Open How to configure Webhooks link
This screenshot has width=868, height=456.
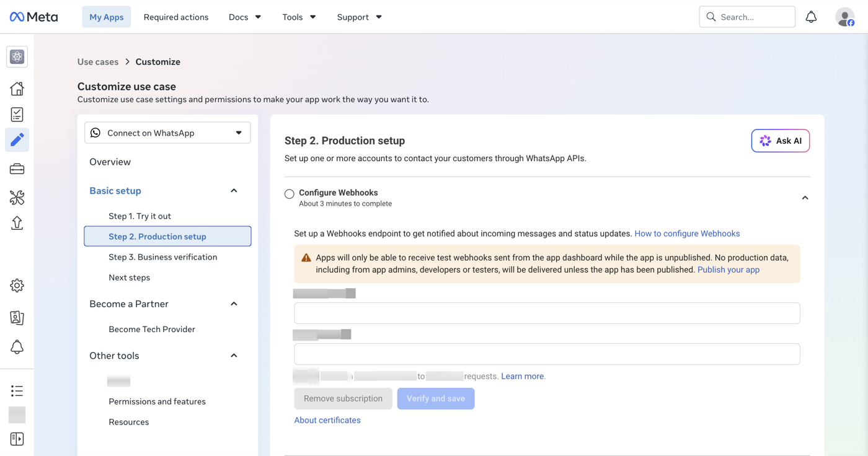687,234
